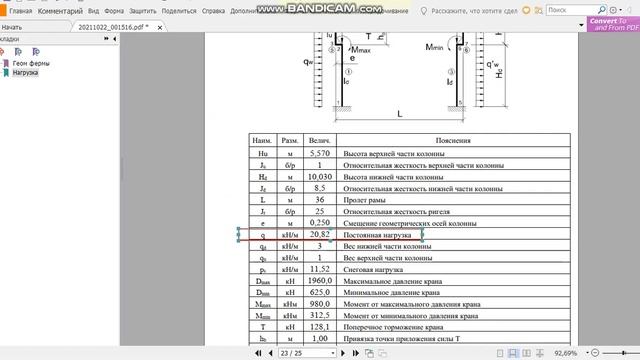Open the Вид ribbon tab
This screenshot has width=640, height=360.
coord(93,11)
